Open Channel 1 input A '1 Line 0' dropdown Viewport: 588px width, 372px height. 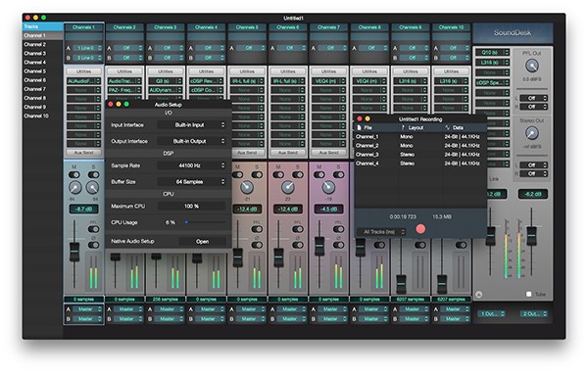(x=87, y=48)
